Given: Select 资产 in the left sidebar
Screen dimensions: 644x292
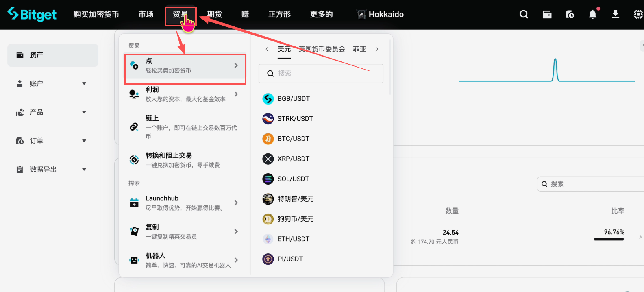Looking at the screenshot, I should tap(53, 55).
